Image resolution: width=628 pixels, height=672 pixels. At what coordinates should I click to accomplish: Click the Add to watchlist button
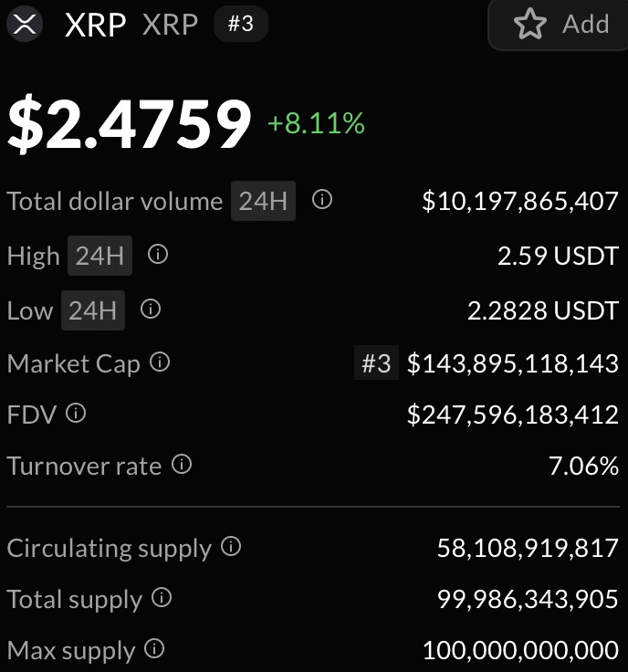pos(559,25)
